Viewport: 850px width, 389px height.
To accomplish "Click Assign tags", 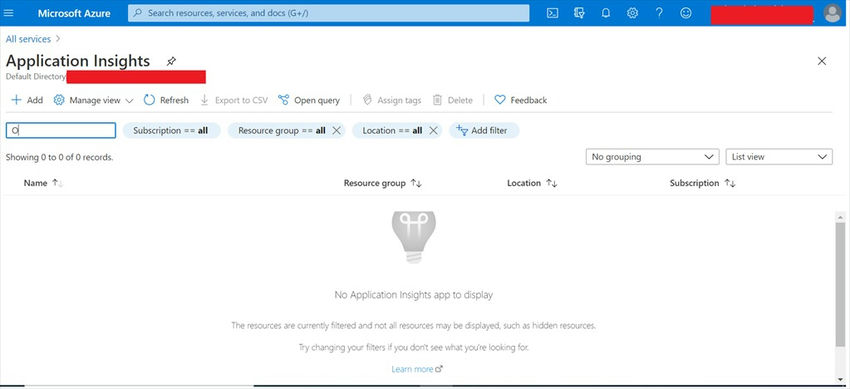I will click(391, 100).
